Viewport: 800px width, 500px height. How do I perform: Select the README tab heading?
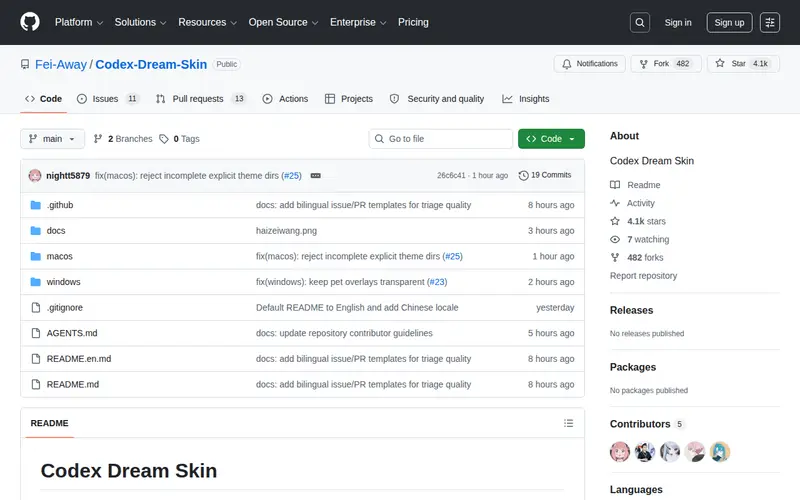point(49,423)
